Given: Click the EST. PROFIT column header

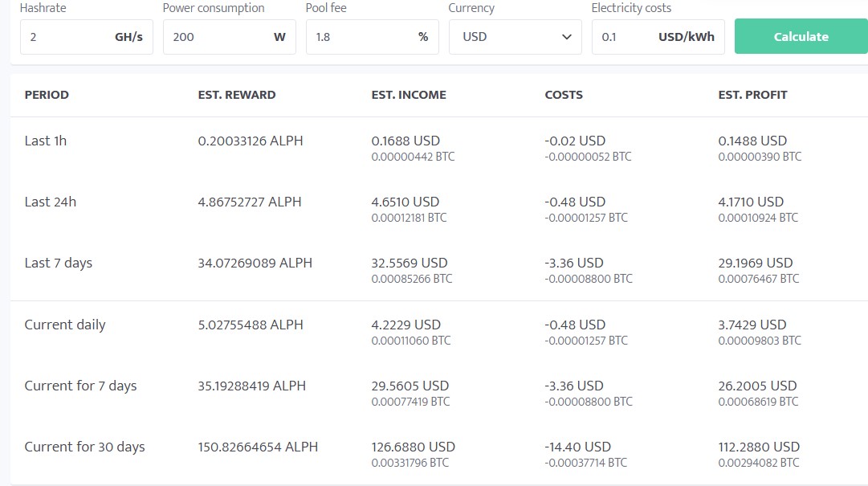Looking at the screenshot, I should (x=752, y=95).
